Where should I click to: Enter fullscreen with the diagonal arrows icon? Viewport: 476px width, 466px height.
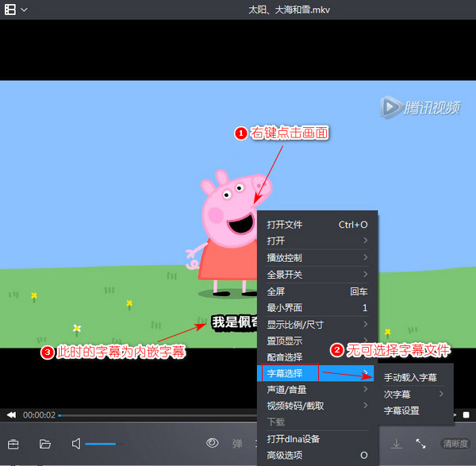(420, 444)
